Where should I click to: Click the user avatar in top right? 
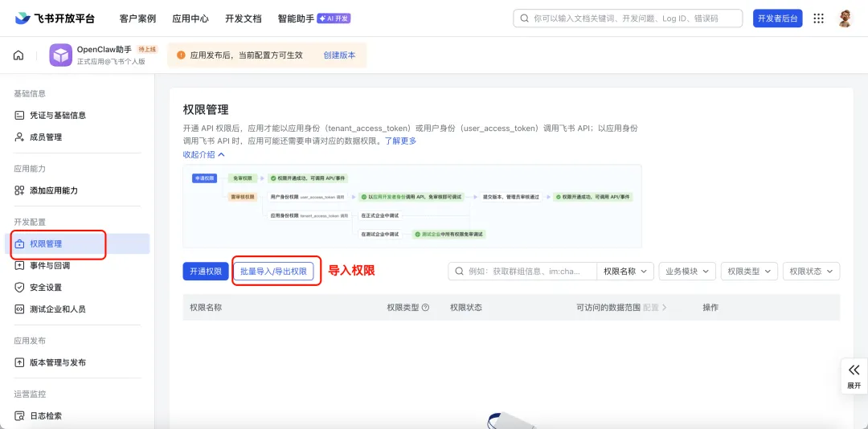pyautogui.click(x=845, y=18)
